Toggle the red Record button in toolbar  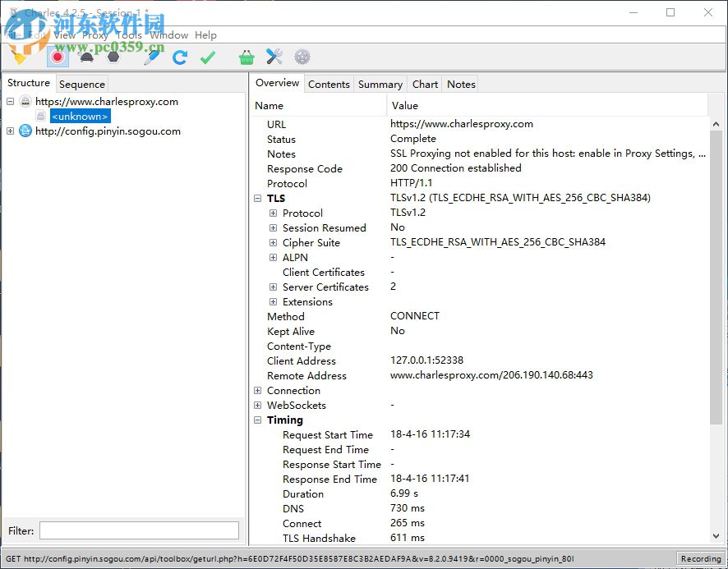click(x=57, y=57)
